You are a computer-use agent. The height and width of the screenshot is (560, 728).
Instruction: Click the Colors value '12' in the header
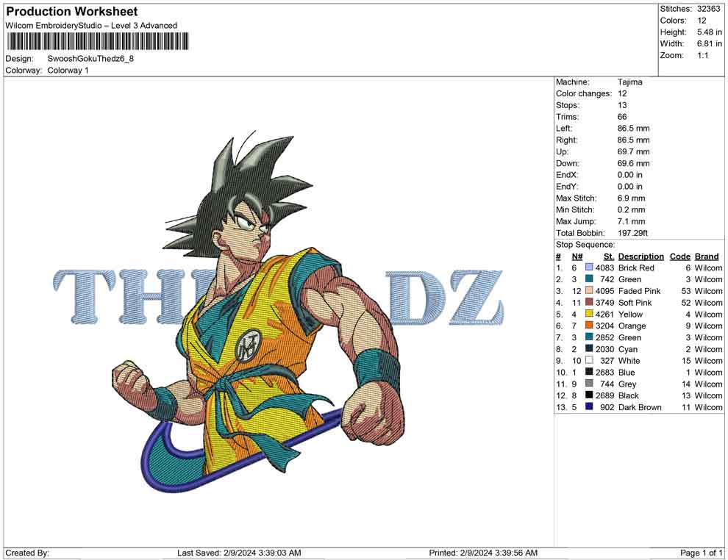(702, 21)
